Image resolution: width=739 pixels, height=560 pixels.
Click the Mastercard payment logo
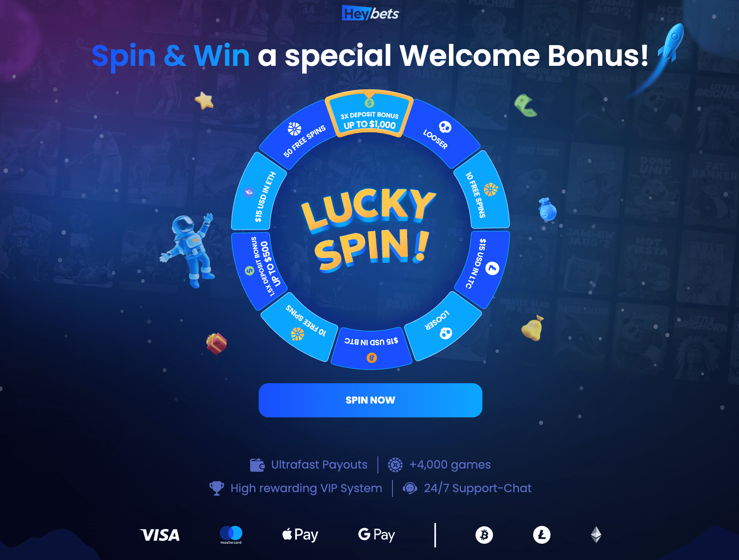click(231, 534)
